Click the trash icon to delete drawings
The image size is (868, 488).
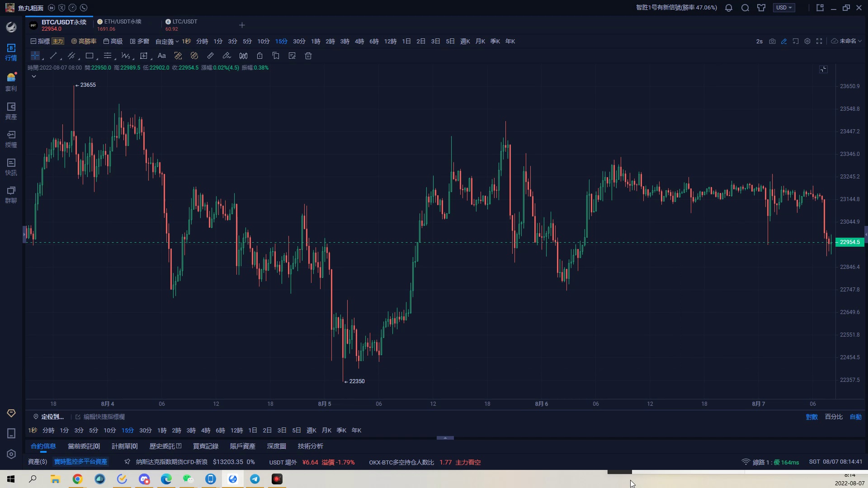tap(308, 56)
